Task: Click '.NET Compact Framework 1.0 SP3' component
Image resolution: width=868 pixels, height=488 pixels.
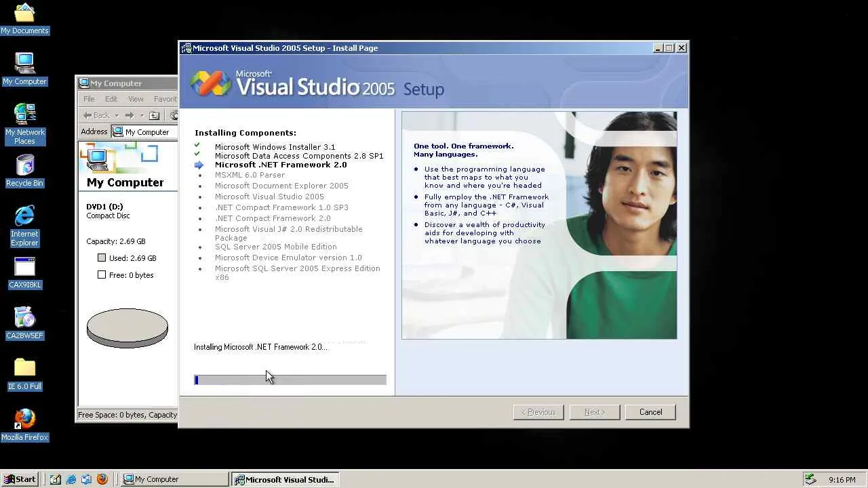Action: tap(281, 207)
